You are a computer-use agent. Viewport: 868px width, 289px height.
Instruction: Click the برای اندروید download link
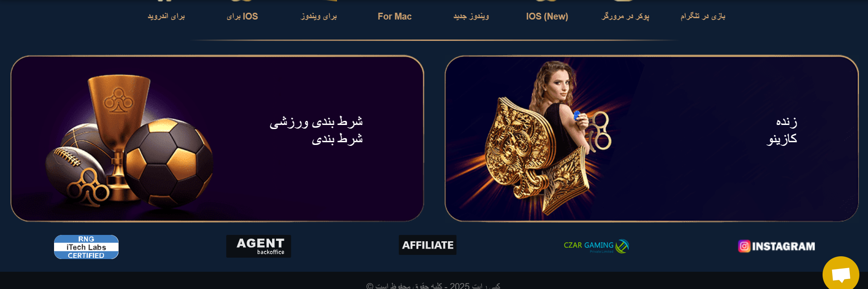click(x=166, y=16)
